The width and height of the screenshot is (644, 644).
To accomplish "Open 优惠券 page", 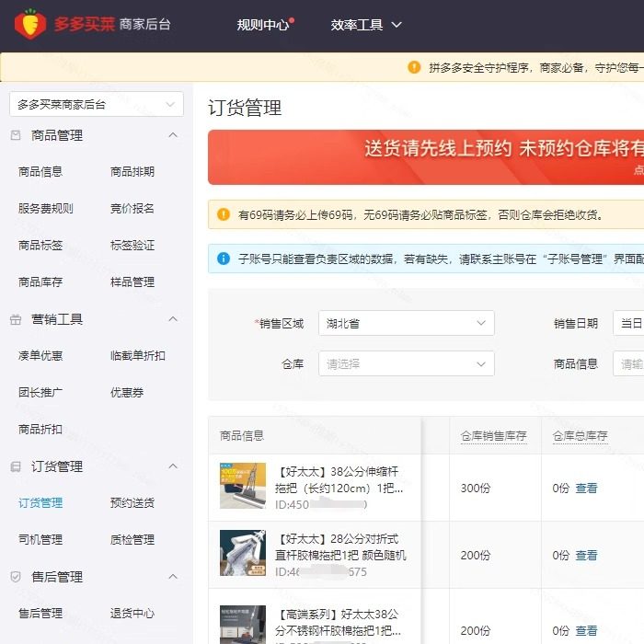I will coord(127,392).
